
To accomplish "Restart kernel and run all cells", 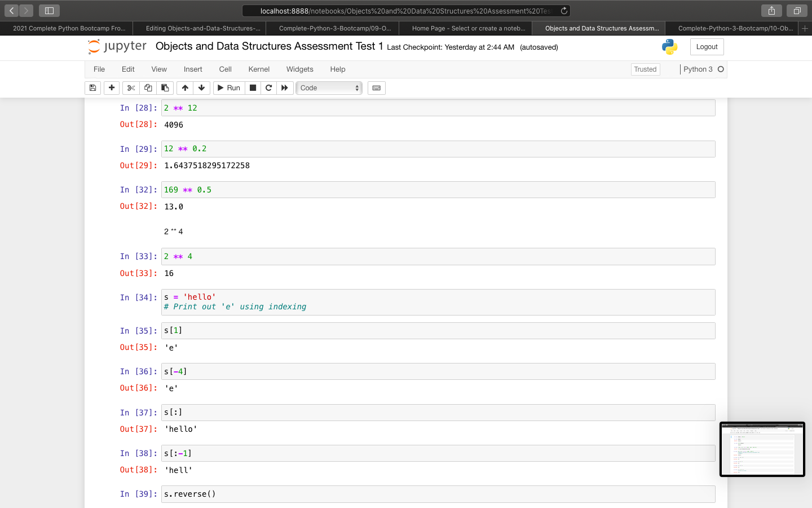I will coord(285,87).
